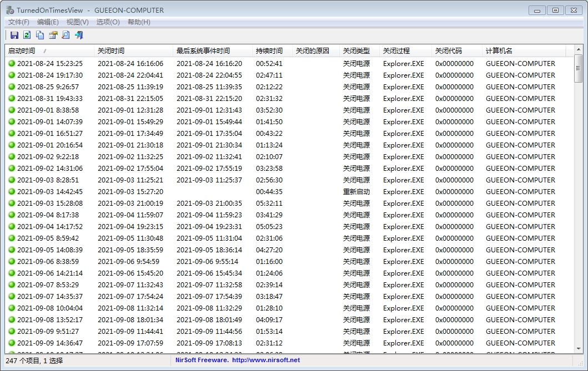
Task: Sort by the 关闭类型 column header
Action: 356,51
